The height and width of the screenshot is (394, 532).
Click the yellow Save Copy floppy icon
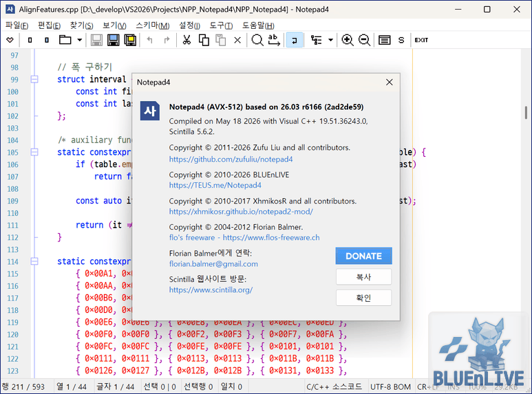click(130, 40)
